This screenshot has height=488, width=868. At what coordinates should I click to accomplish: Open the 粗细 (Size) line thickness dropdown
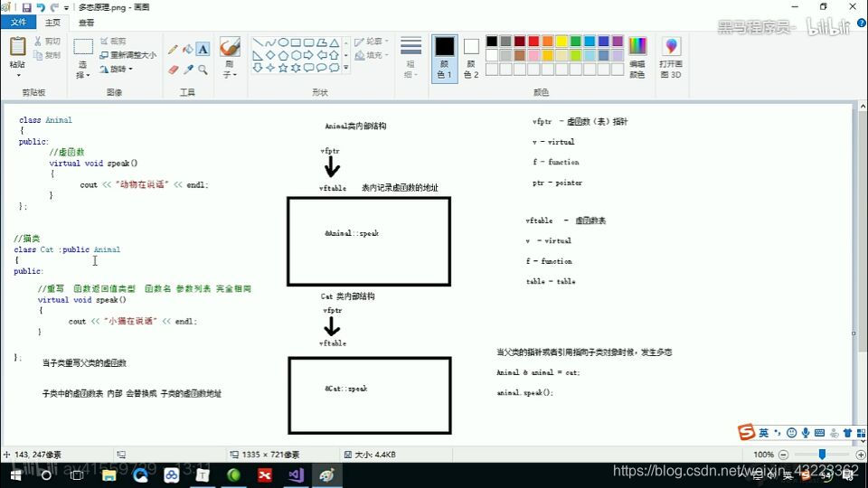click(410, 58)
